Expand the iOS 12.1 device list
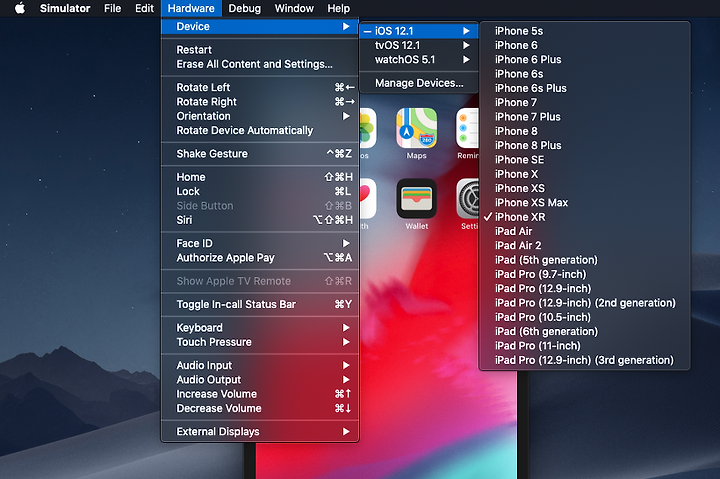Image resolution: width=720 pixels, height=479 pixels. (x=419, y=31)
